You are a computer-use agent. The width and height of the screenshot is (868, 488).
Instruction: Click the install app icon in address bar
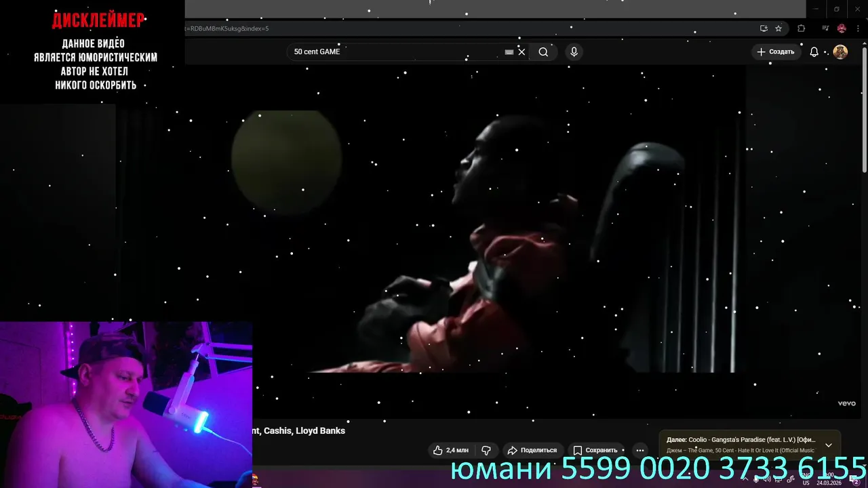(764, 28)
